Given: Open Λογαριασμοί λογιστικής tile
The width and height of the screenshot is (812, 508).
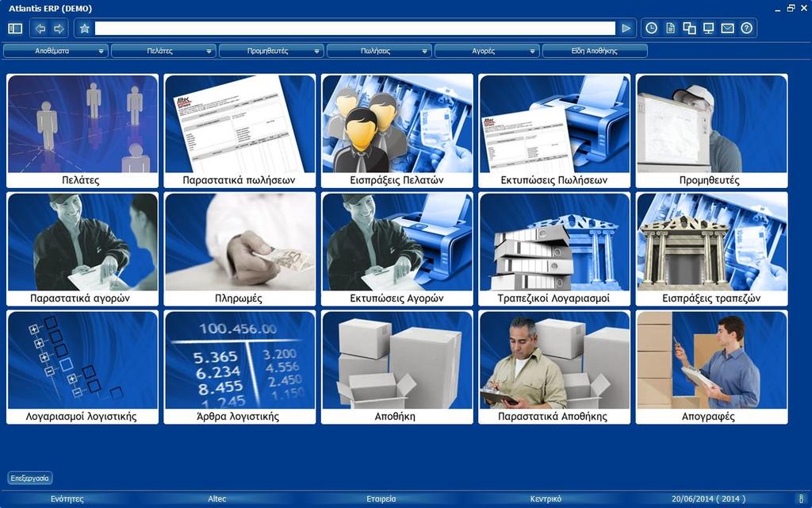Looking at the screenshot, I should point(82,367).
